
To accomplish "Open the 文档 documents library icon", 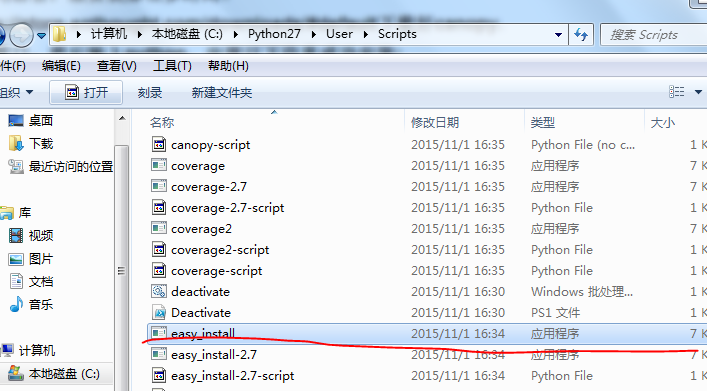I will tap(16, 281).
